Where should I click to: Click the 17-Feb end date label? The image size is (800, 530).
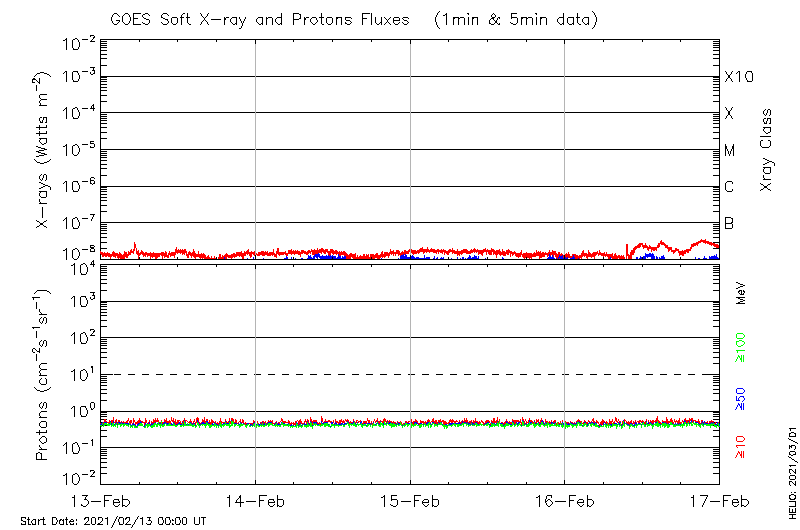pos(719,500)
